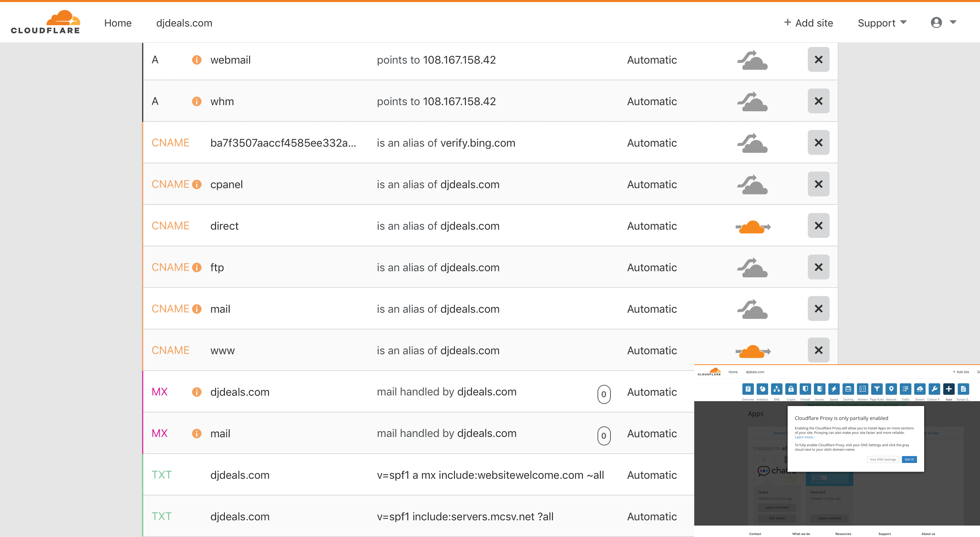Click Add site in main header
Viewport: 980px width, 537px height.
[x=808, y=23]
